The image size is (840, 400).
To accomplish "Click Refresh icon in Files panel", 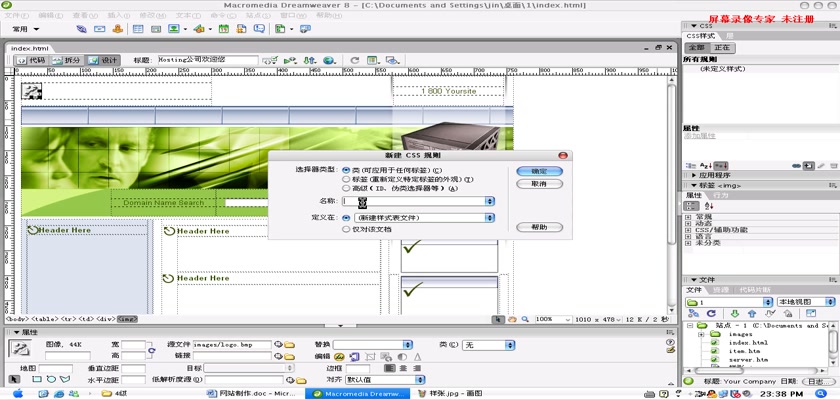I will pyautogui.click(x=711, y=314).
